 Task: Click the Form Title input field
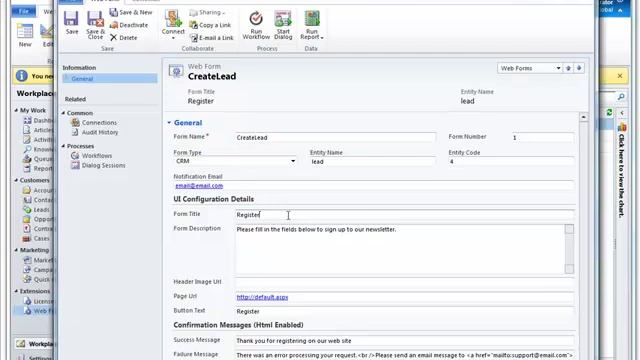(x=404, y=215)
